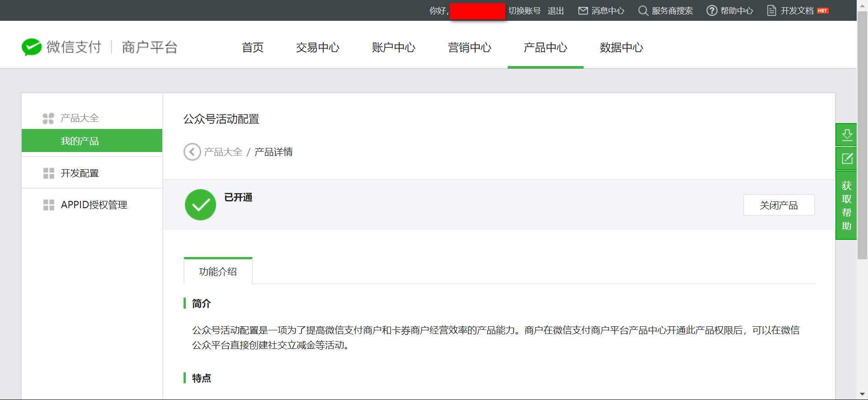Image resolution: width=868 pixels, height=400 pixels.
Task: Open 营销中心 in the navigation
Action: [469, 47]
